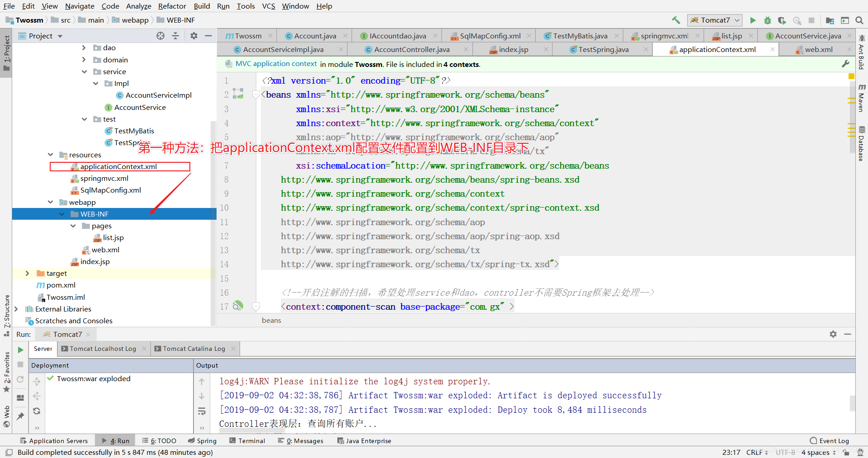Toggle the Terminal tool window
868x458 pixels.
(247, 441)
